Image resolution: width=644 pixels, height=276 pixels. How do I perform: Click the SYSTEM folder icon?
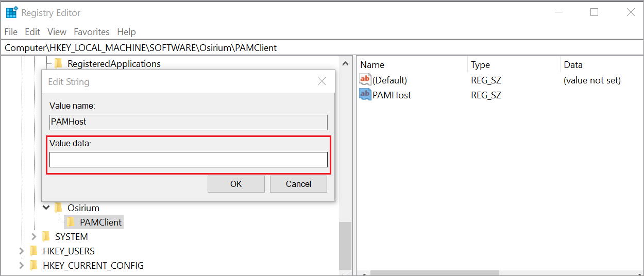click(46, 236)
